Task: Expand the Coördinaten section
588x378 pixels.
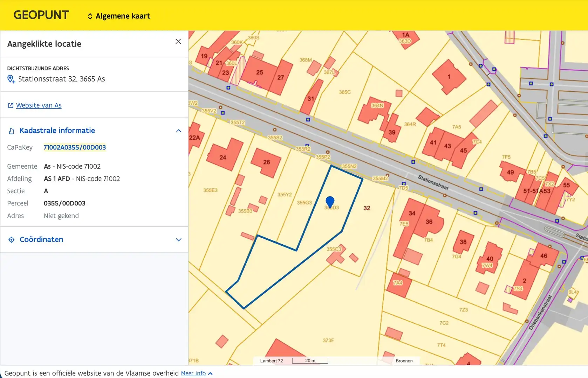Action: point(178,240)
